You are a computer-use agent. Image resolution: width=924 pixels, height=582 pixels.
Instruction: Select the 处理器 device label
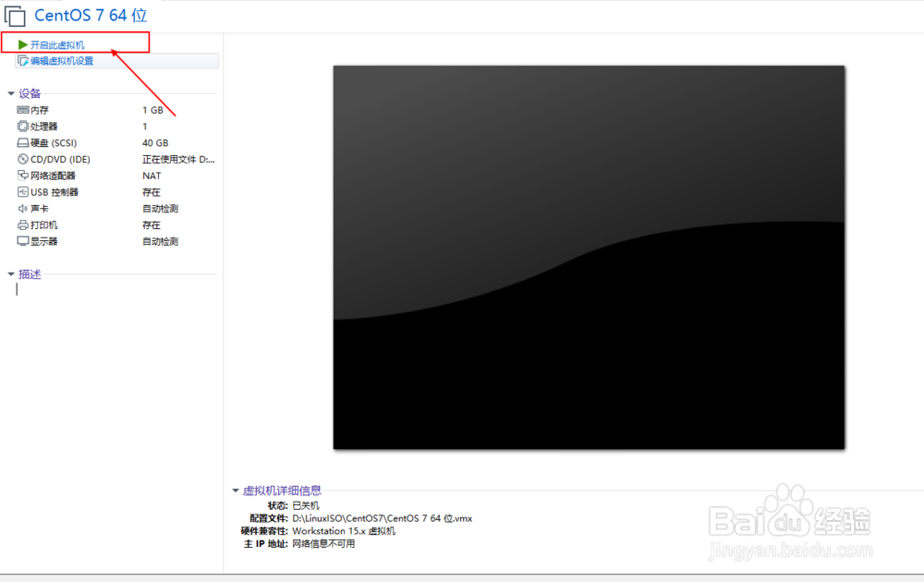tap(44, 127)
